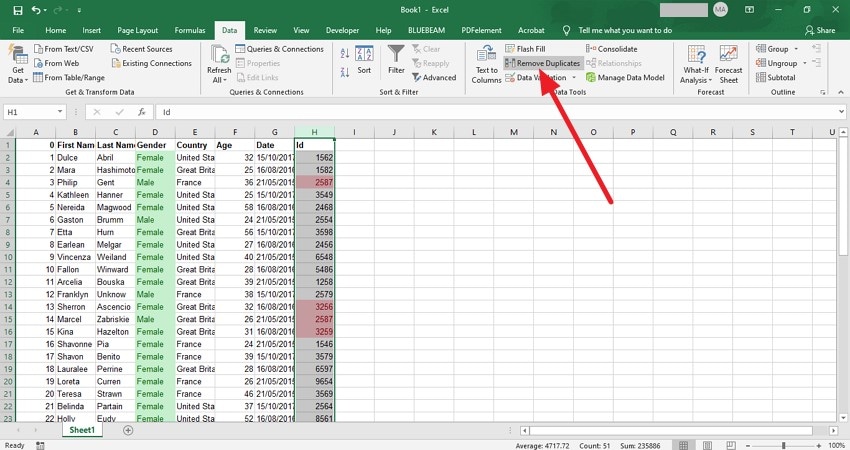
Task: Open the Sort dialog
Action: point(364,60)
